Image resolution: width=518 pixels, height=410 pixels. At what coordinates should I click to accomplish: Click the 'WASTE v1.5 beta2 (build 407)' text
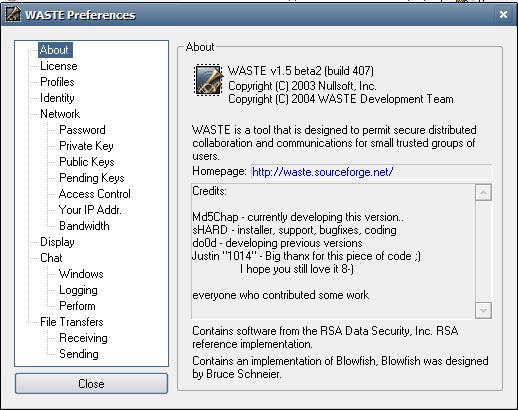tap(301, 71)
